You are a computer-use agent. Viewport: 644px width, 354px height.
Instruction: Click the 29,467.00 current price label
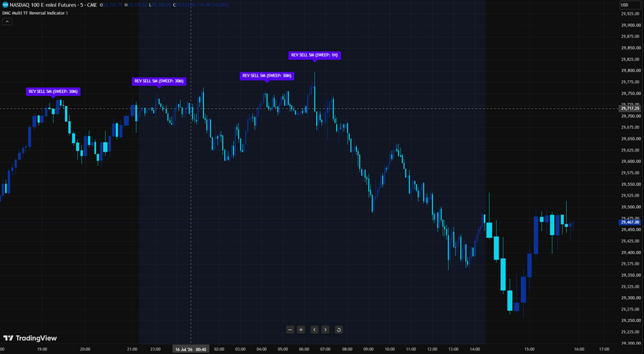(630, 222)
